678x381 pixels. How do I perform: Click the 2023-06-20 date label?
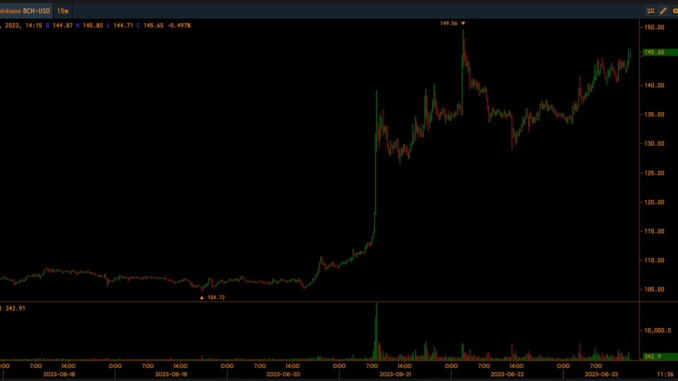click(x=283, y=374)
